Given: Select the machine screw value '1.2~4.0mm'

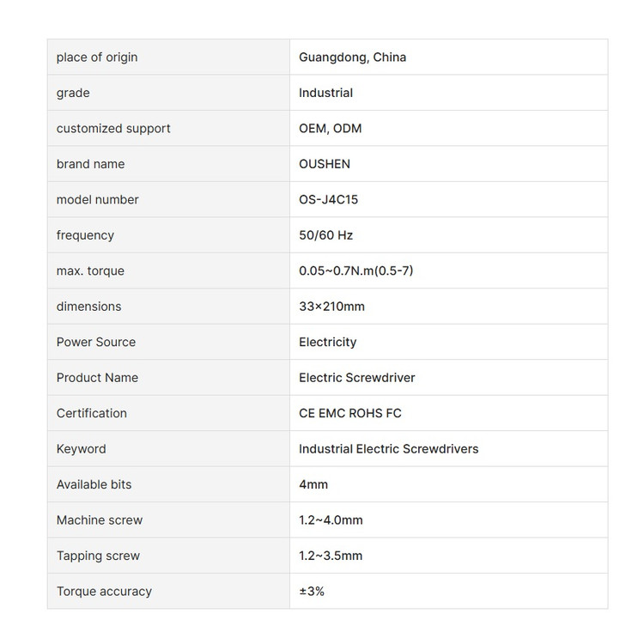Looking at the screenshot, I should tap(331, 520).
